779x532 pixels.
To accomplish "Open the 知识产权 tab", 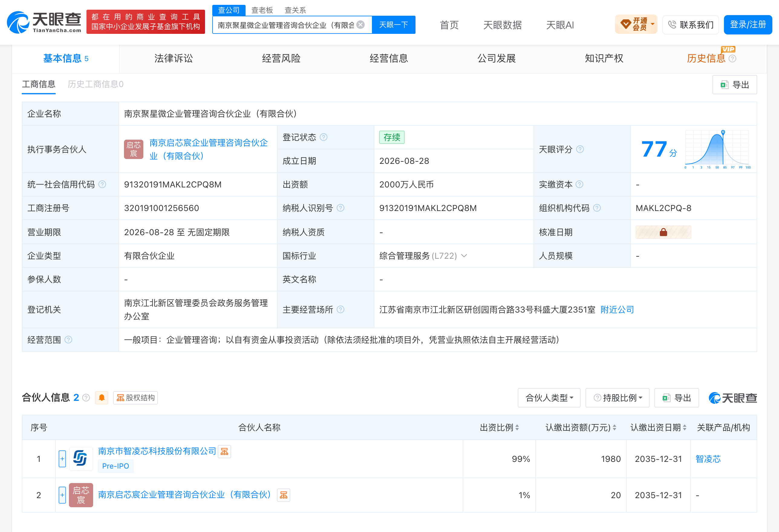I will click(604, 59).
